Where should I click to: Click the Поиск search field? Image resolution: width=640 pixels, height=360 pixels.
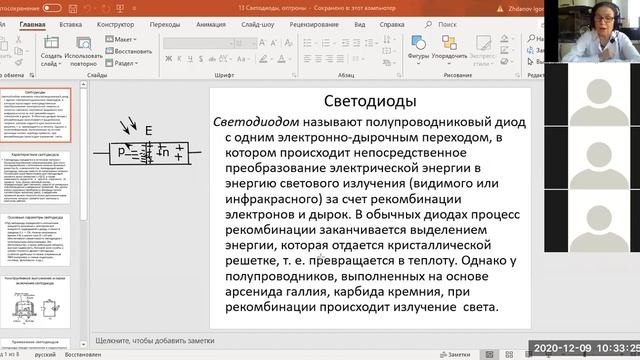click(441, 24)
